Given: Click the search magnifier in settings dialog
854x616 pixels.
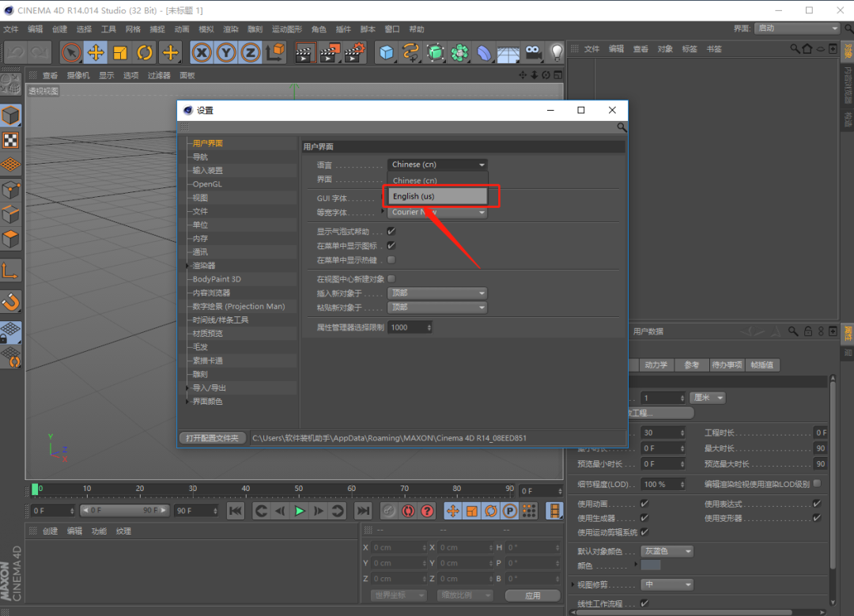Looking at the screenshot, I should tap(622, 127).
